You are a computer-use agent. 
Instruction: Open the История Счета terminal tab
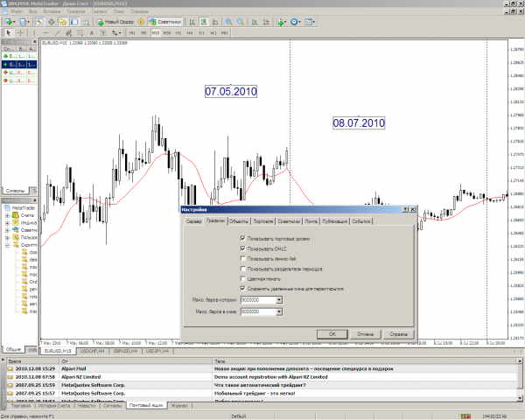tap(54, 406)
